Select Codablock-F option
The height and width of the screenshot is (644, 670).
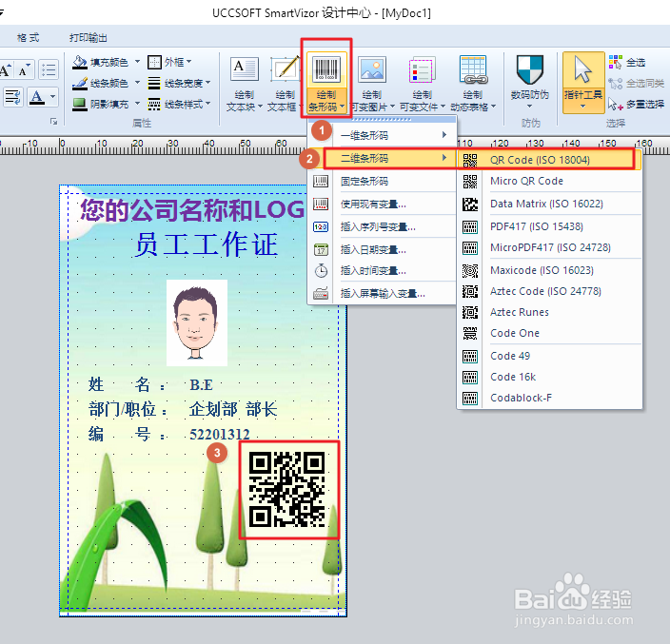click(550, 398)
